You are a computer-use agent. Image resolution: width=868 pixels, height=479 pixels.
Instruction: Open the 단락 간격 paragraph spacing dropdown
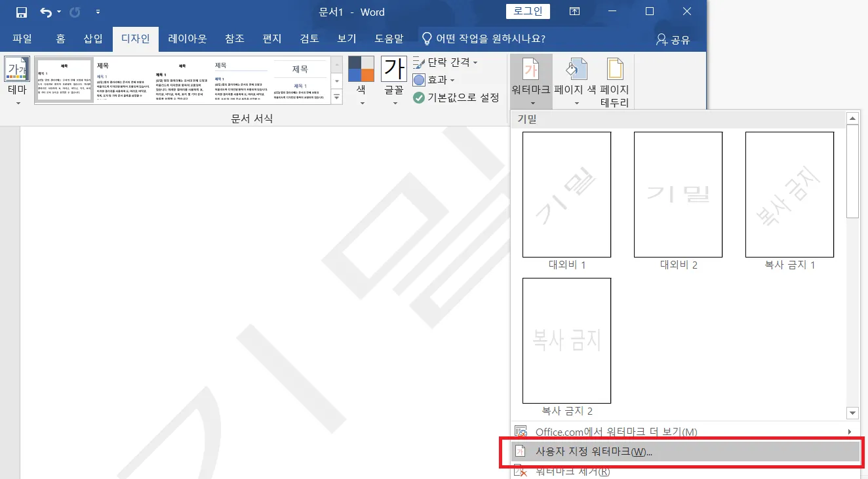[446, 63]
